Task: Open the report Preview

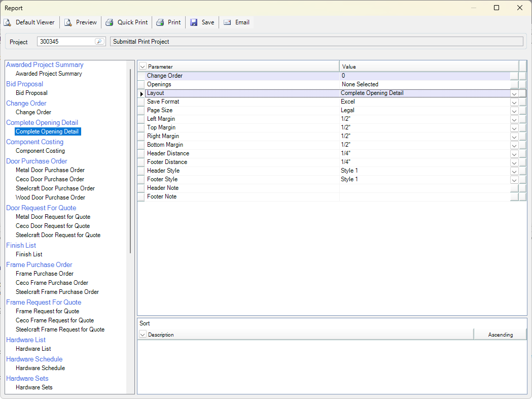Action: pyautogui.click(x=68, y=22)
